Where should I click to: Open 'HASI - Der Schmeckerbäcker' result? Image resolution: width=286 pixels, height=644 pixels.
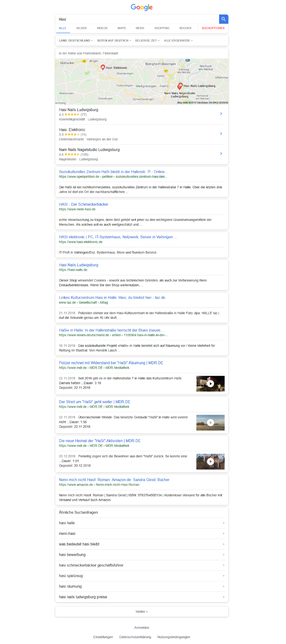point(84,204)
